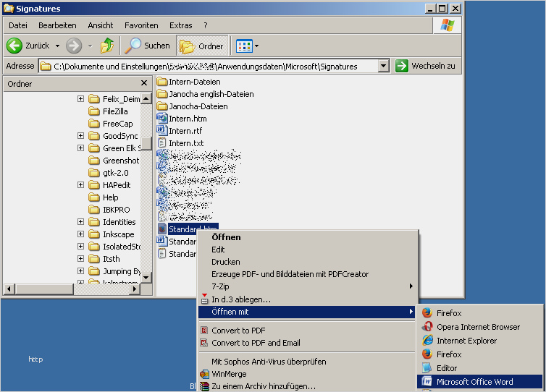Viewport: 546px width, 392px height.
Task: Open the views dropdown in toolbar
Action: pos(248,46)
